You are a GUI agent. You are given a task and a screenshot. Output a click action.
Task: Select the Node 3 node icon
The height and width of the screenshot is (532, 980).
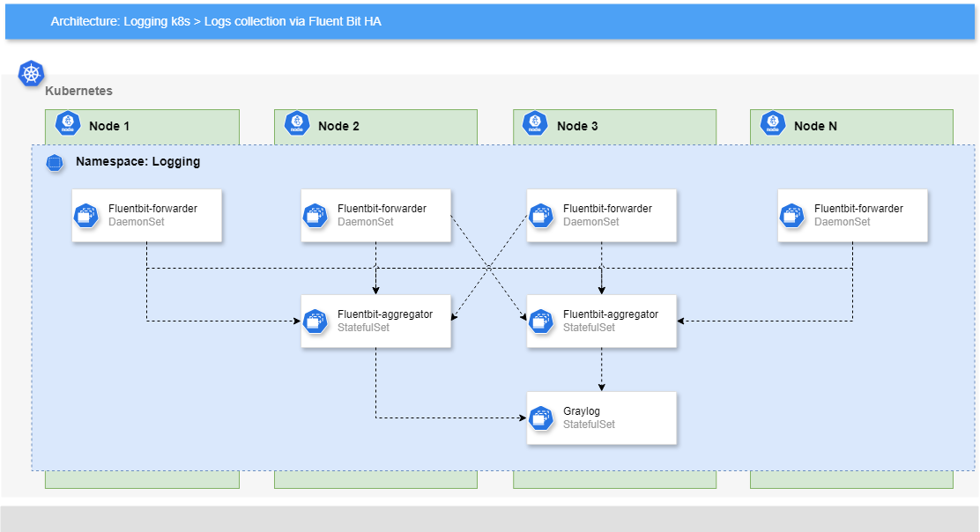point(535,123)
